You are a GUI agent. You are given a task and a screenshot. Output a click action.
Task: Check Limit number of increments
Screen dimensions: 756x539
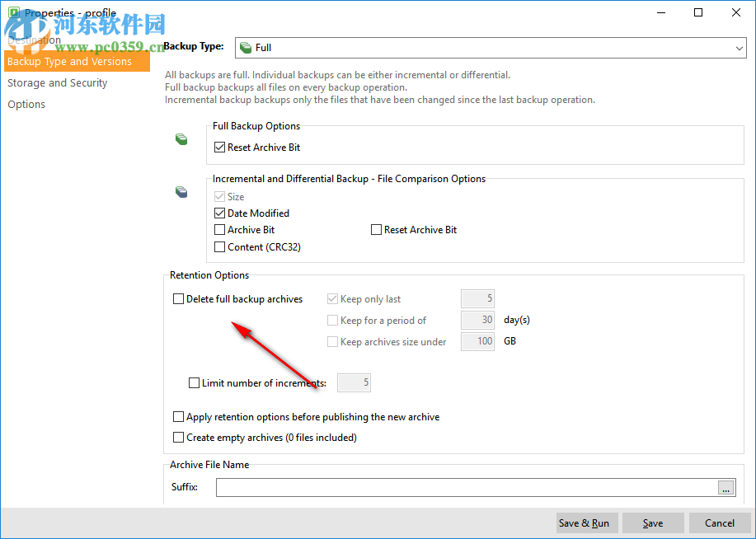pos(194,382)
